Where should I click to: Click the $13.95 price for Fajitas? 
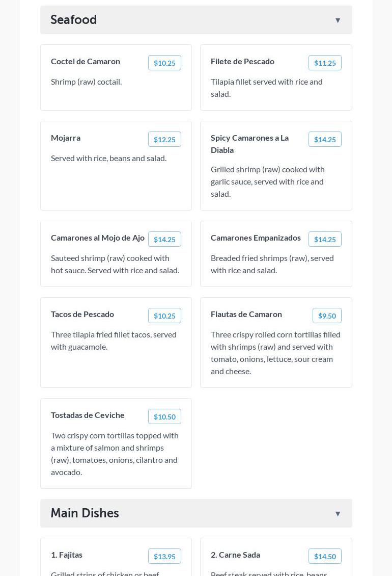(x=164, y=557)
